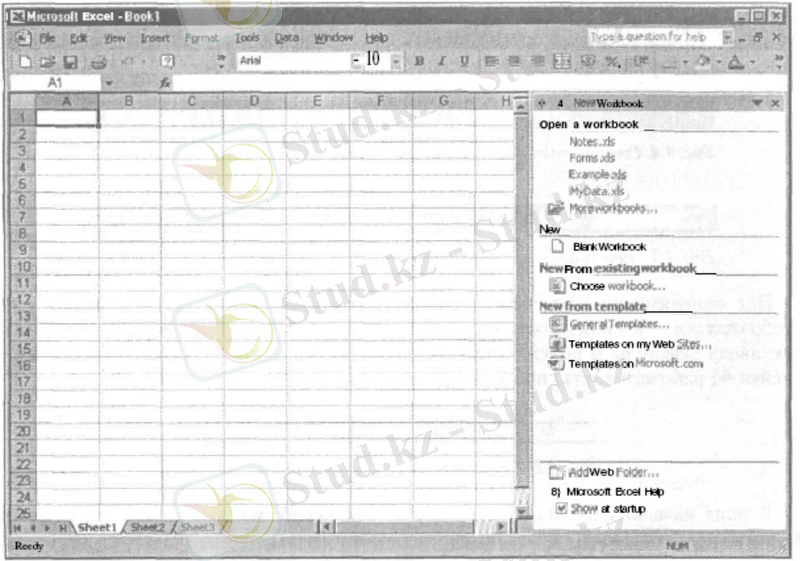Apply Currency style format

pyautogui.click(x=588, y=61)
